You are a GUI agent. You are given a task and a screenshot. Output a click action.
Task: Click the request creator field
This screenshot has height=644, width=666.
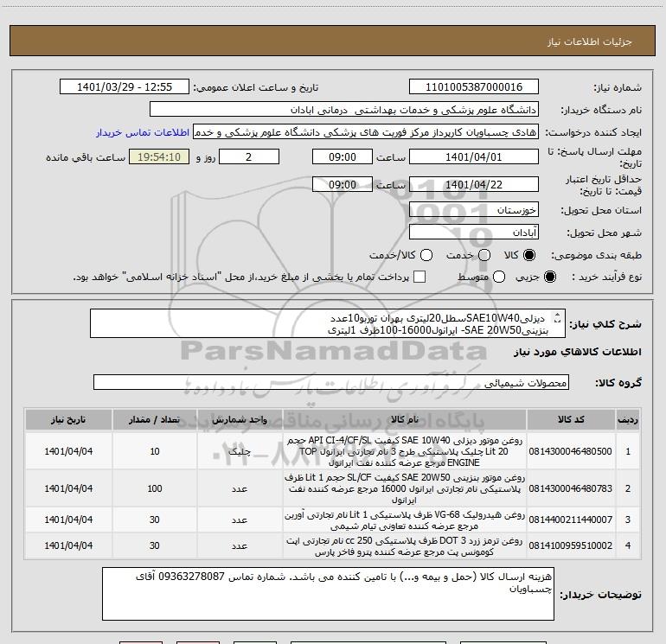coord(366,132)
